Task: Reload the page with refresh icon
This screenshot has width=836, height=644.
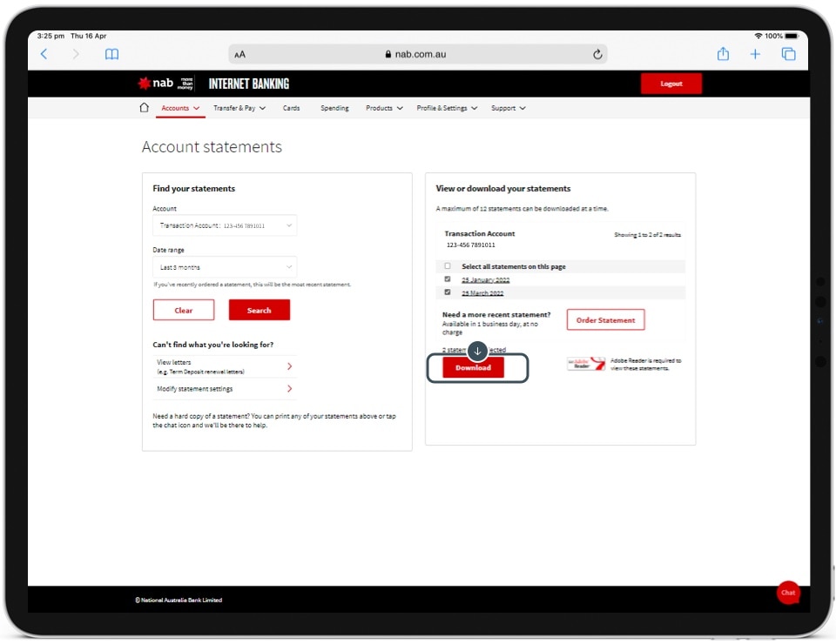Action: 597,54
